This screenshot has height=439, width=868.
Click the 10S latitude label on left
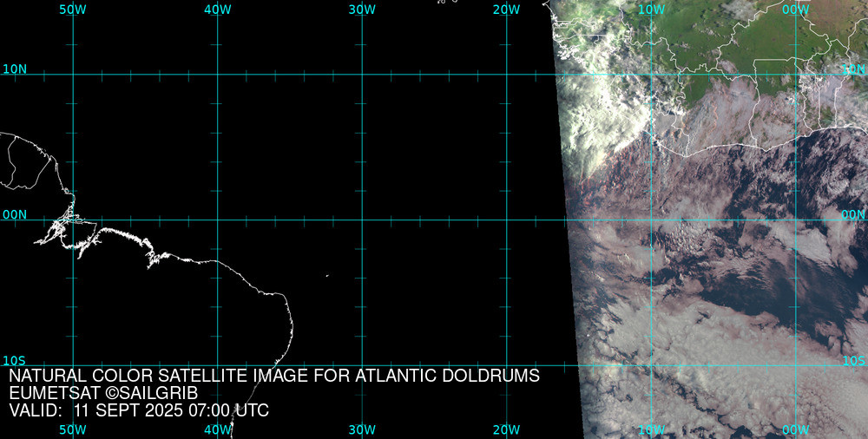tap(14, 360)
